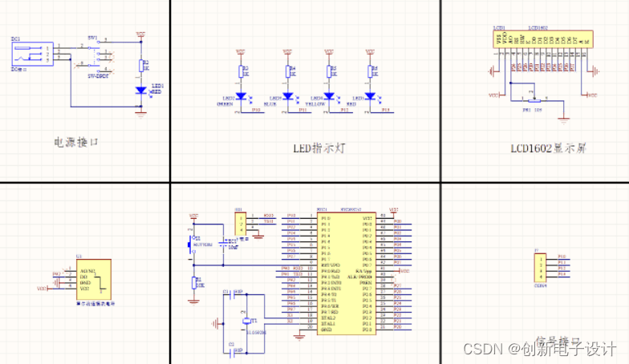This screenshot has height=364, width=629.
Task: Click the XTAL2 pin label on MCU
Action: (x=328, y=317)
